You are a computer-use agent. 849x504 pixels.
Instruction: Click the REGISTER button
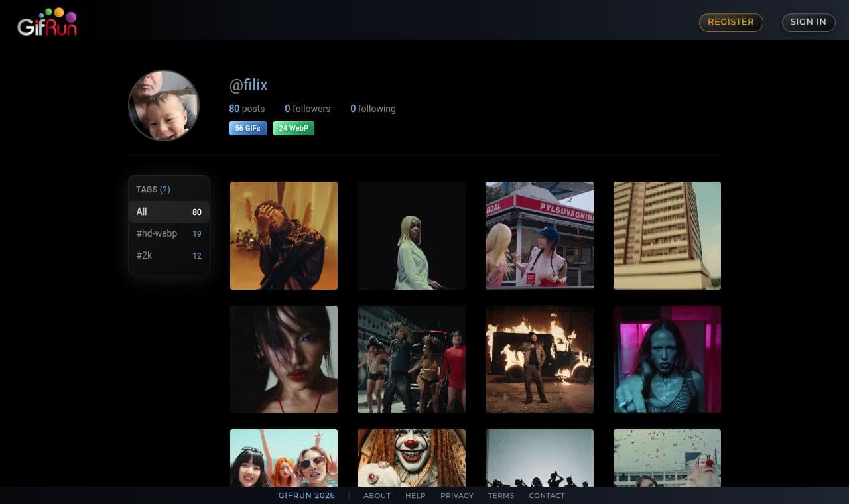[731, 22]
